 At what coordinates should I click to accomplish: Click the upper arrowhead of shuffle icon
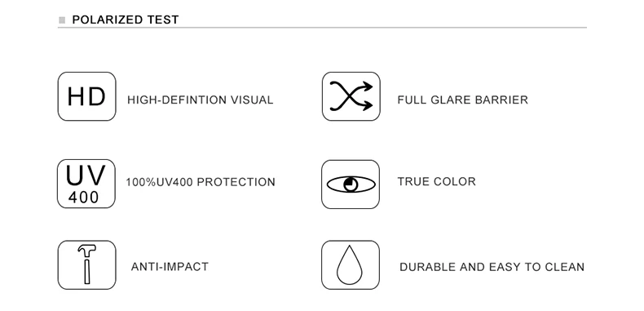pos(367,87)
